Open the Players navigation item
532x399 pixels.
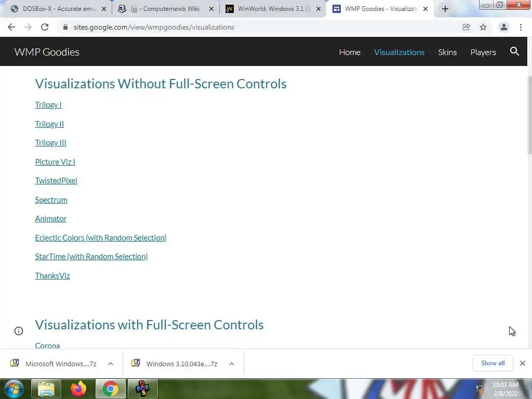click(483, 52)
